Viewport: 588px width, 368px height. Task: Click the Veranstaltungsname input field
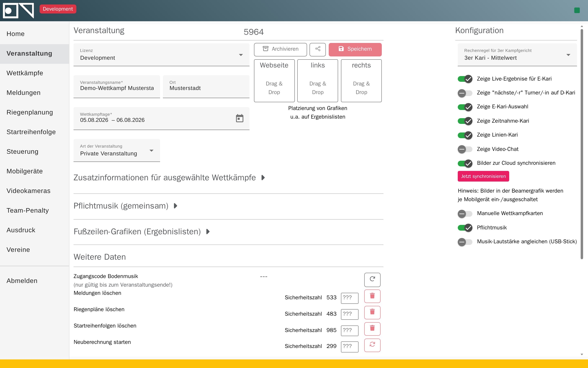coord(117,87)
